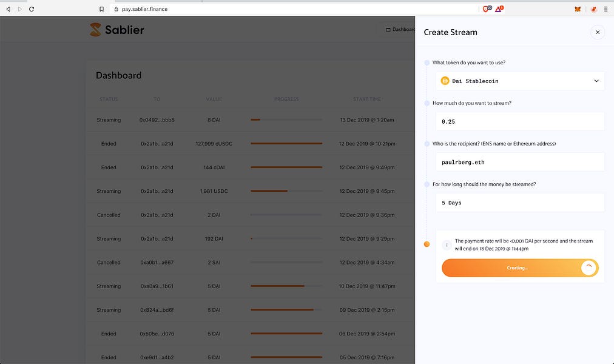Open the Brave Rewards triangle icon
The height and width of the screenshot is (364, 614).
(x=499, y=9)
